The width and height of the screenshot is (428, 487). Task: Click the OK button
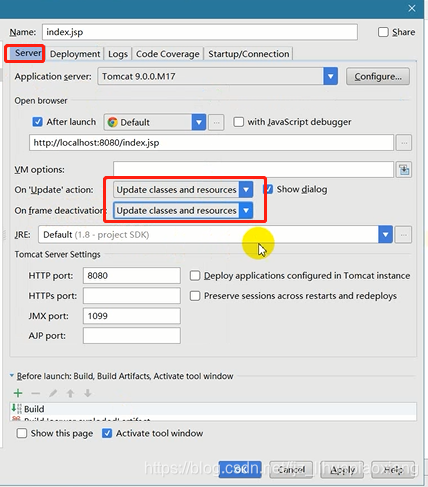pos(240,470)
